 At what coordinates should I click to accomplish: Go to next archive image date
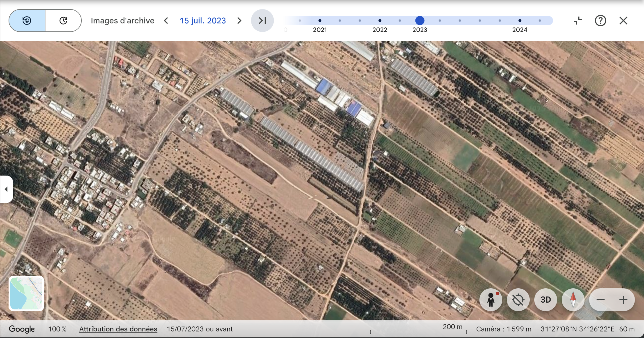click(x=239, y=21)
